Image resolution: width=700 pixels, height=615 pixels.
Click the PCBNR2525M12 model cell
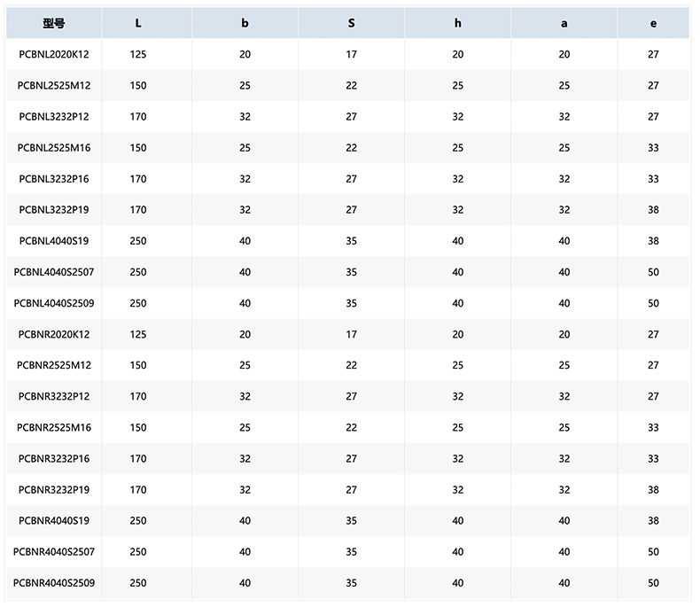click(x=54, y=366)
